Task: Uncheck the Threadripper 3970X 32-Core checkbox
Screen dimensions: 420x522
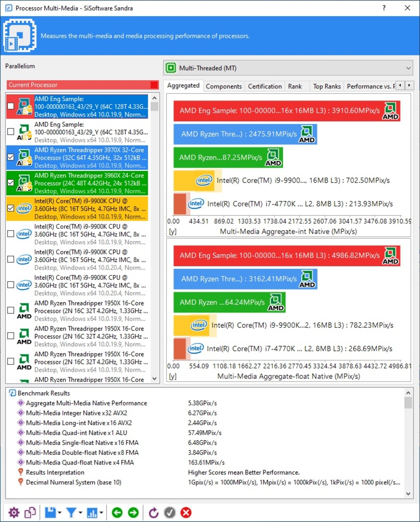Action: tap(11, 157)
